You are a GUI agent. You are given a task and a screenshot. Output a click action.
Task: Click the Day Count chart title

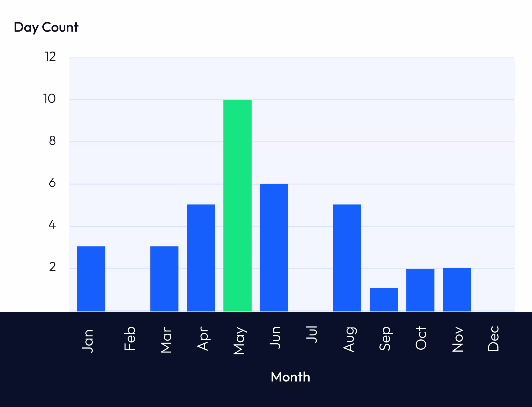coord(46,27)
